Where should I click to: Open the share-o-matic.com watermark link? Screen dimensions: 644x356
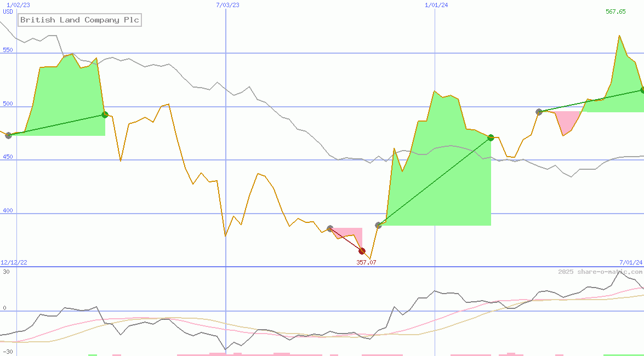click(x=600, y=272)
